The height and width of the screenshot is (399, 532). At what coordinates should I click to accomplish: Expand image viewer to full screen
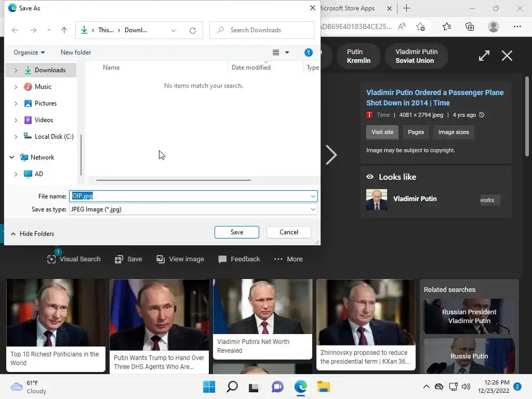click(x=484, y=56)
